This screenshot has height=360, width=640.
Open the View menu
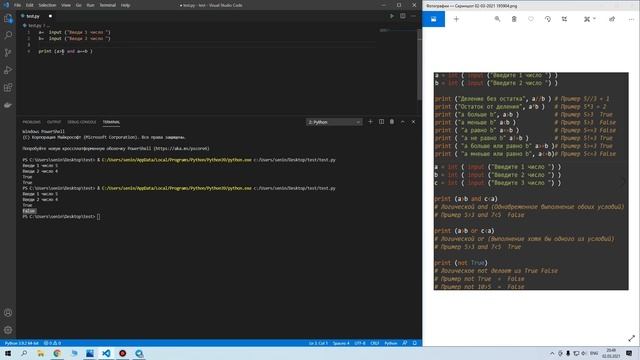66,5
